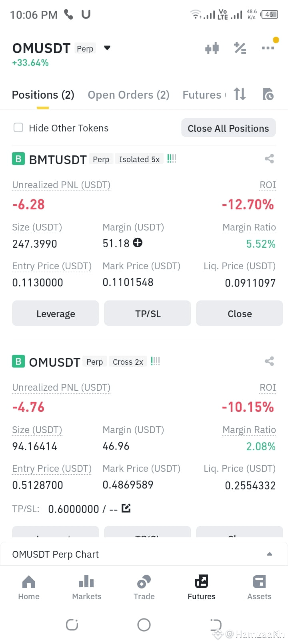The width and height of the screenshot is (288, 644).
Task: Open the Isolated 5x margin mode selector
Action: click(x=139, y=159)
